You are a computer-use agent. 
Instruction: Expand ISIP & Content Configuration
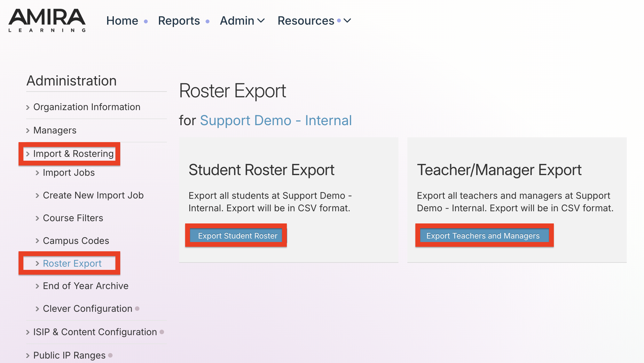click(x=95, y=332)
